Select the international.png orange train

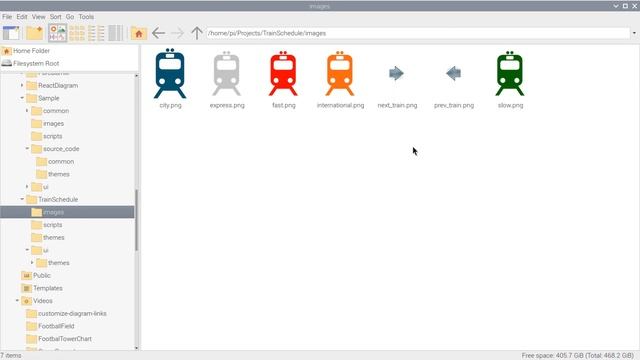[340, 79]
